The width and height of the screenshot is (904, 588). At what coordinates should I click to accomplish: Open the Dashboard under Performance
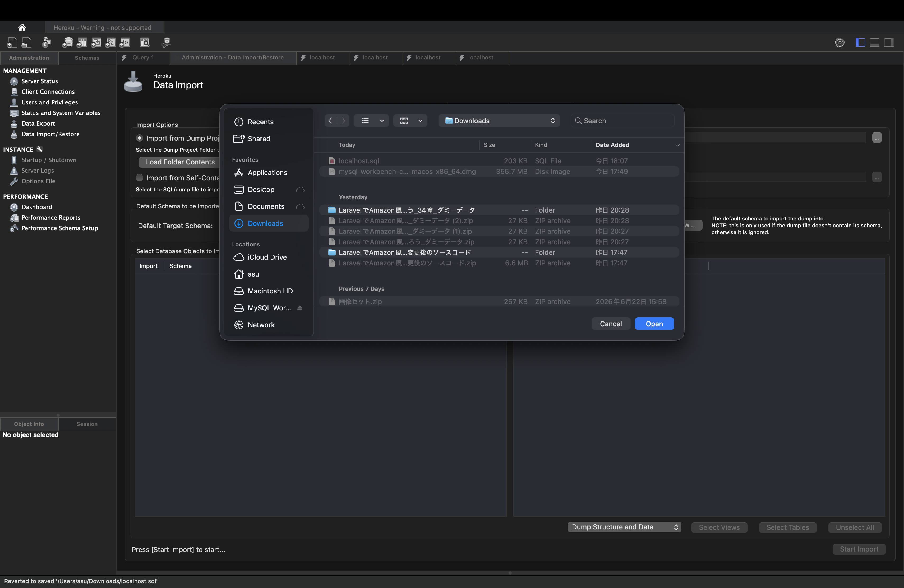36,207
